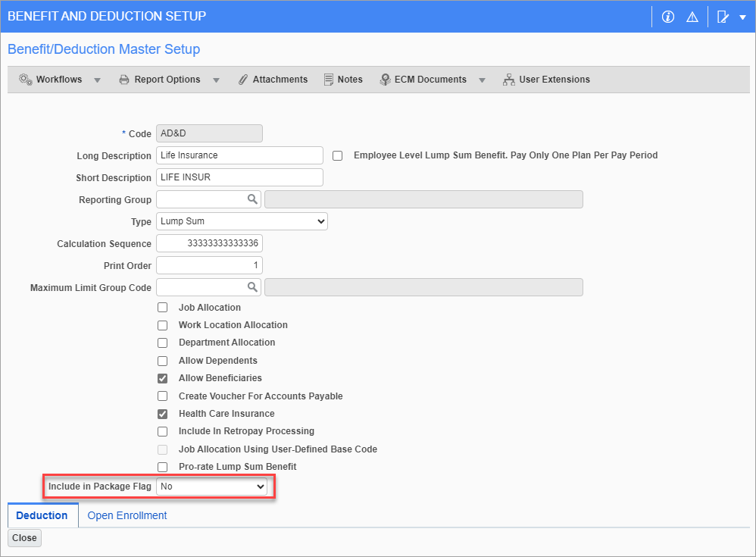Click the Attachments paperclip icon
Image resolution: width=756 pixels, height=557 pixels.
243,80
